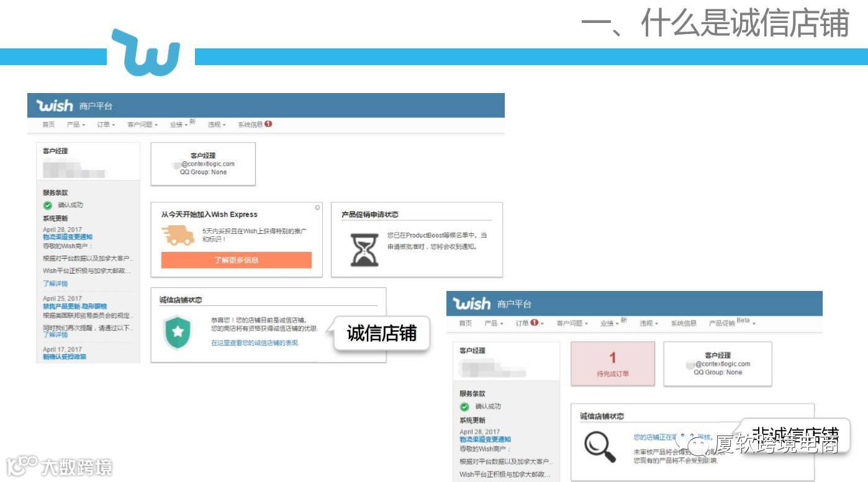Viewport: 868px width, 482px height.
Task: Click the orange 了解更多信息 button
Action: (237, 260)
